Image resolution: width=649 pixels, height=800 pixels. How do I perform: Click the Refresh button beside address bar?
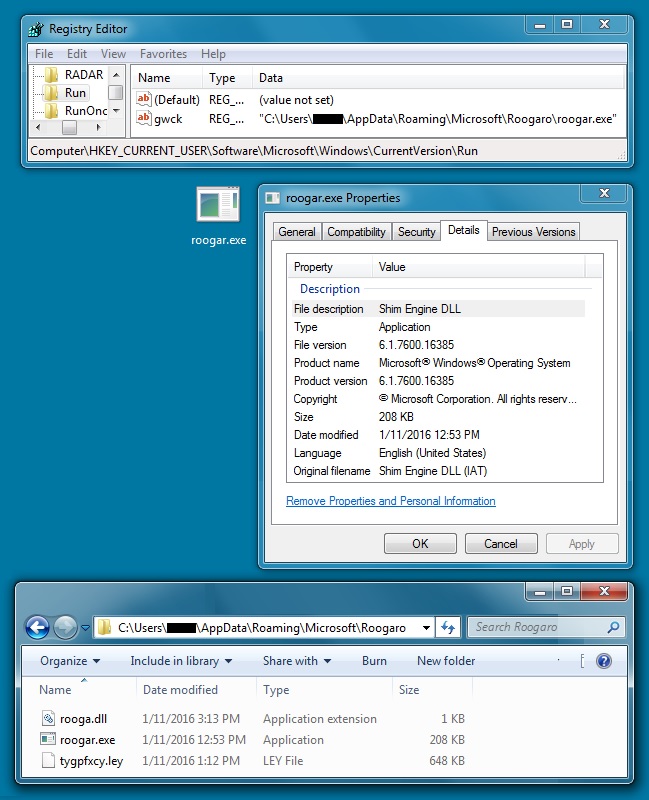(x=449, y=627)
